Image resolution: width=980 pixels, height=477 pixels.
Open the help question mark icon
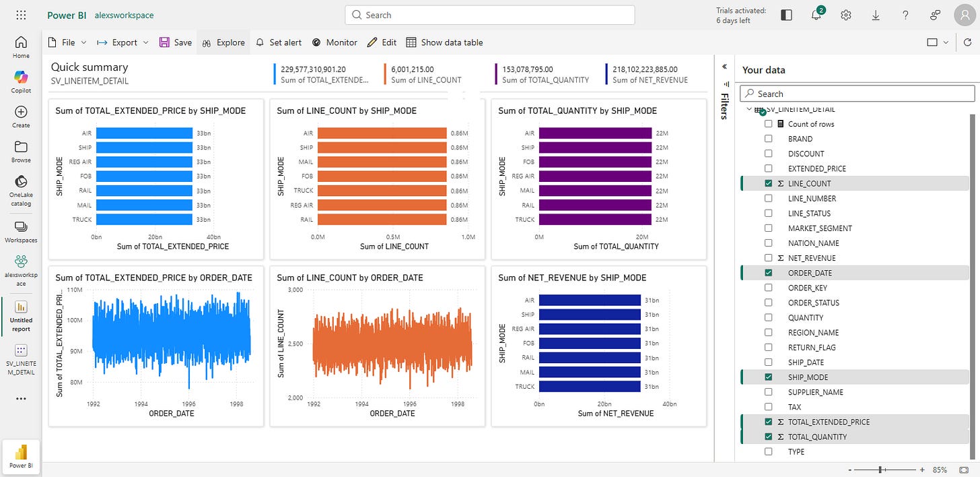point(905,15)
